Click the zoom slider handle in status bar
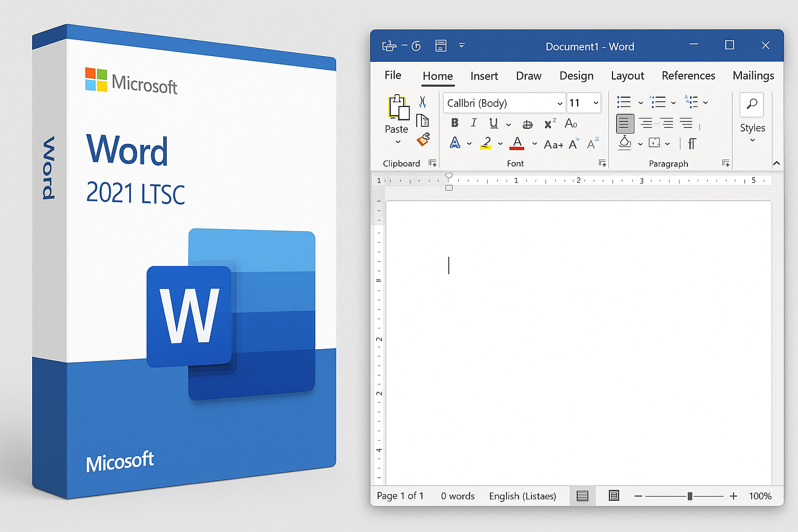Screen dimensions: 798x532 click(690, 496)
